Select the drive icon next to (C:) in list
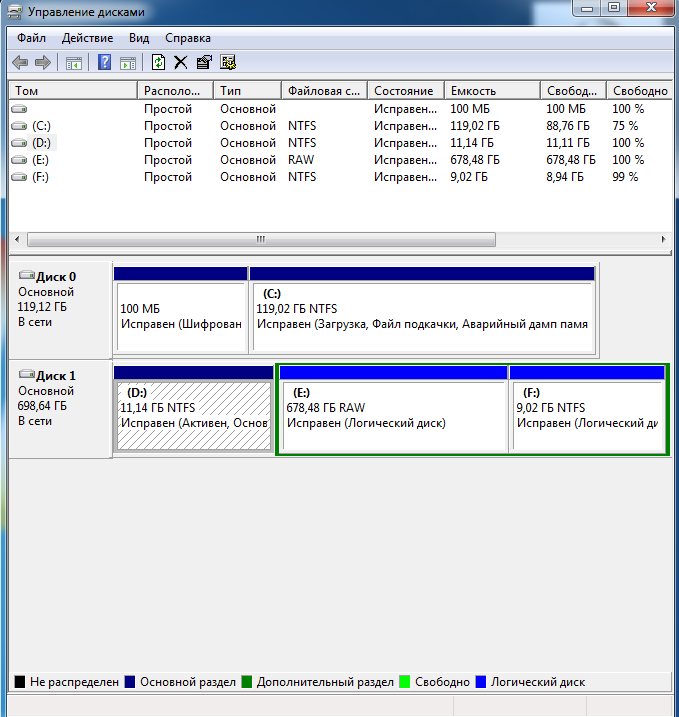The image size is (679, 717). 19,126
